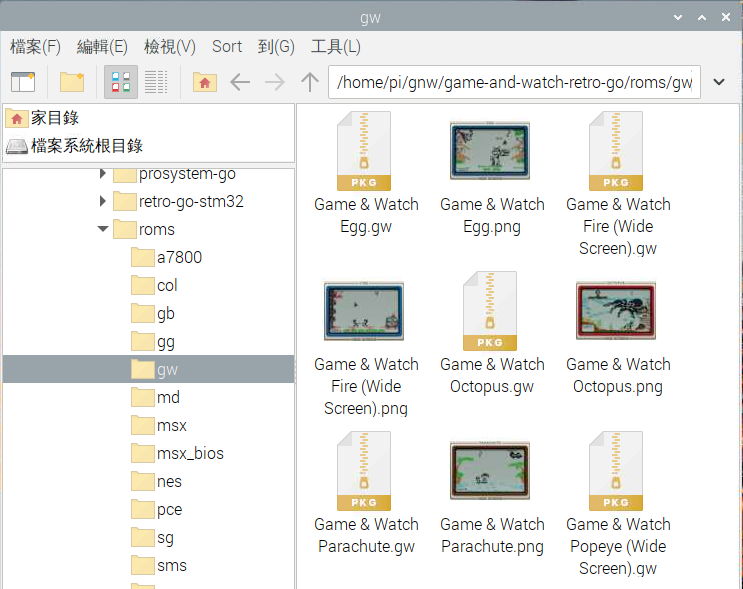Viewport: 743px width, 589px height.
Task: Select Game & Watch Popeye (Wide Screen).gw package icon
Action: click(616, 471)
